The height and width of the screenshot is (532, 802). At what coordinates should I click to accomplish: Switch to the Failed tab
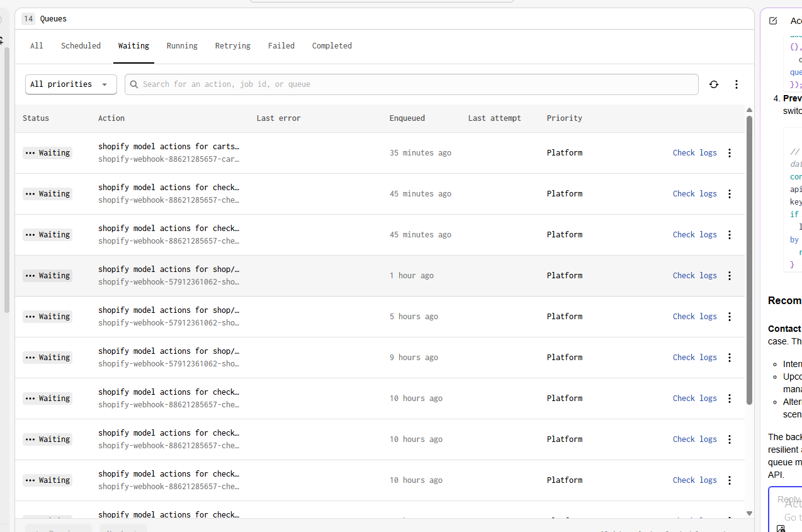[x=281, y=46]
